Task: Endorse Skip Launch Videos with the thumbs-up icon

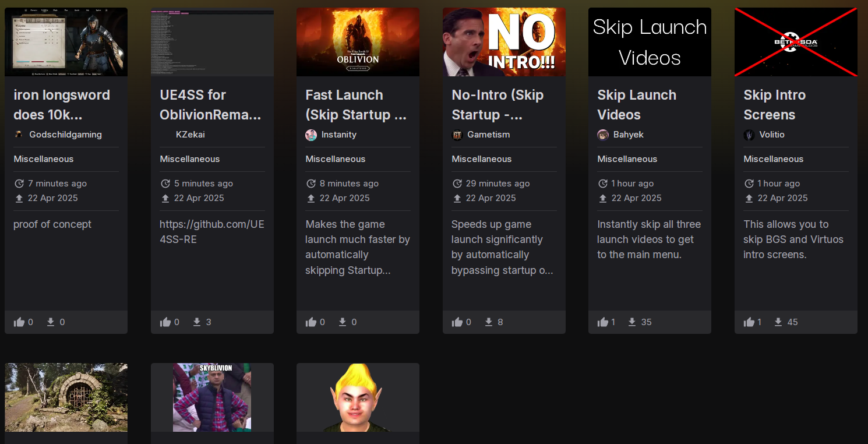Action: (603, 322)
